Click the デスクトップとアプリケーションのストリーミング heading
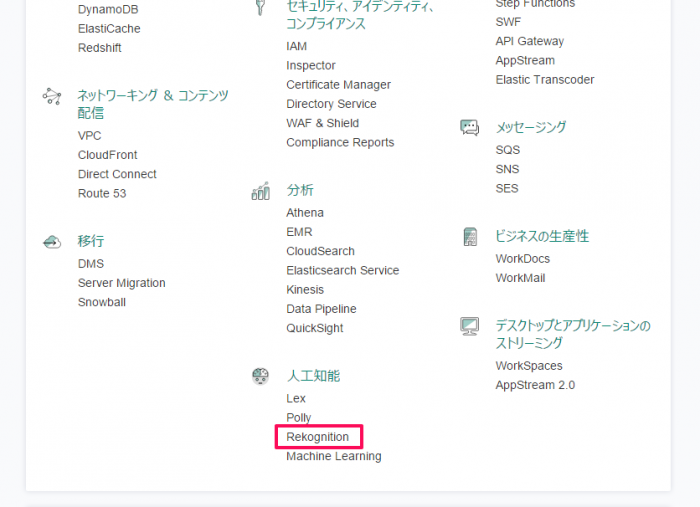 pyautogui.click(x=573, y=334)
